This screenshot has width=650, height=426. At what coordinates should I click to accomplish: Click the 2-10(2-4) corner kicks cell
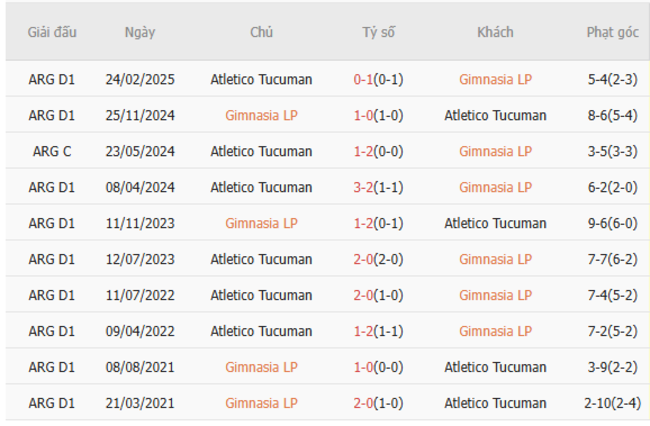coord(612,403)
